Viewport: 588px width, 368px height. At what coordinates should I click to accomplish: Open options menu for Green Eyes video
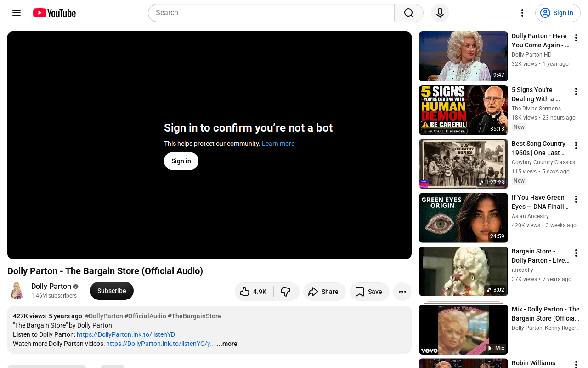(x=576, y=199)
